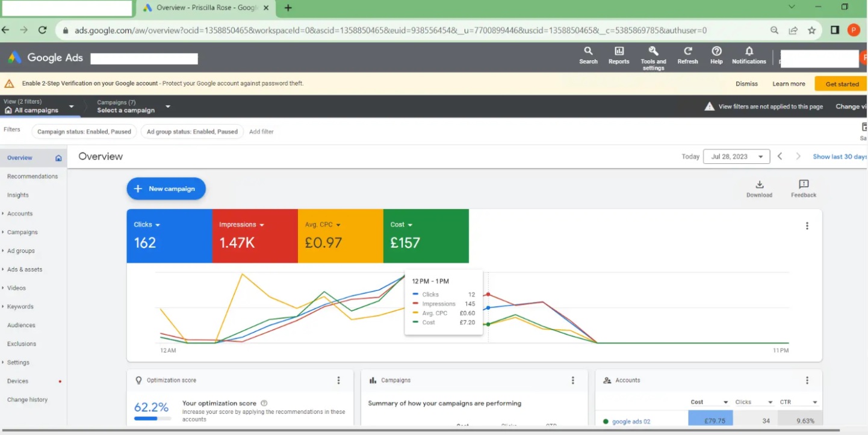
Task: Open Optimization score card options menu
Action: click(338, 380)
